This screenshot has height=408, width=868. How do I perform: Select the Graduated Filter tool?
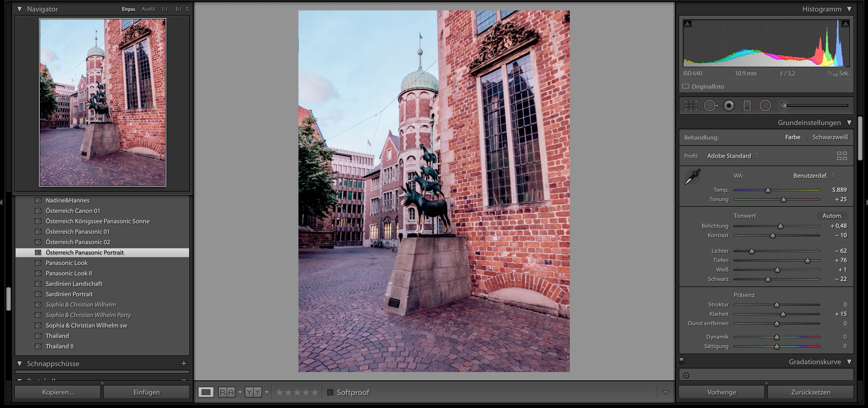(x=747, y=106)
